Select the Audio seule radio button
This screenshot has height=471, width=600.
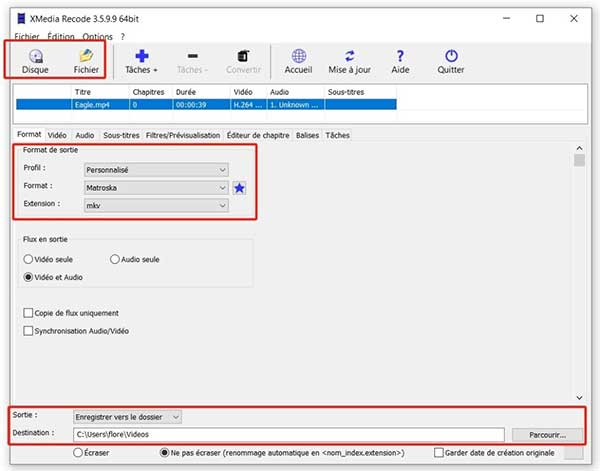(115, 259)
